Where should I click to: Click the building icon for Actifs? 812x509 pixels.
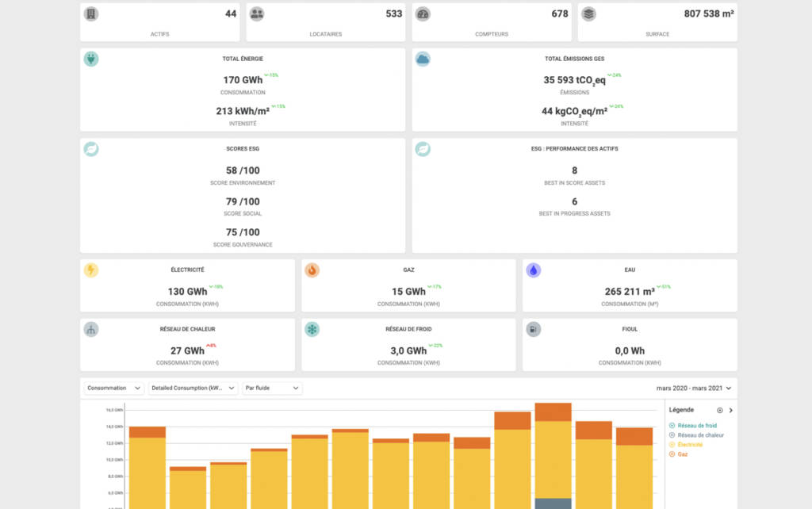click(x=91, y=14)
